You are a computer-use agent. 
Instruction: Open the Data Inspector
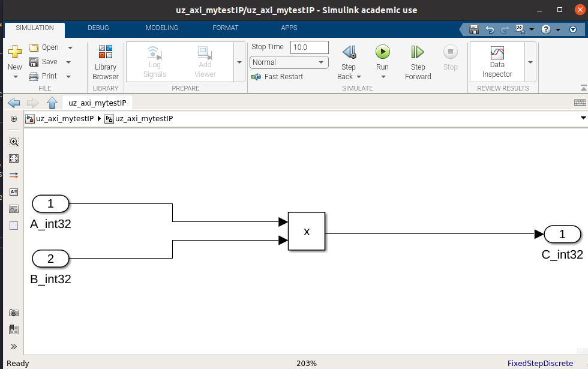(497, 62)
